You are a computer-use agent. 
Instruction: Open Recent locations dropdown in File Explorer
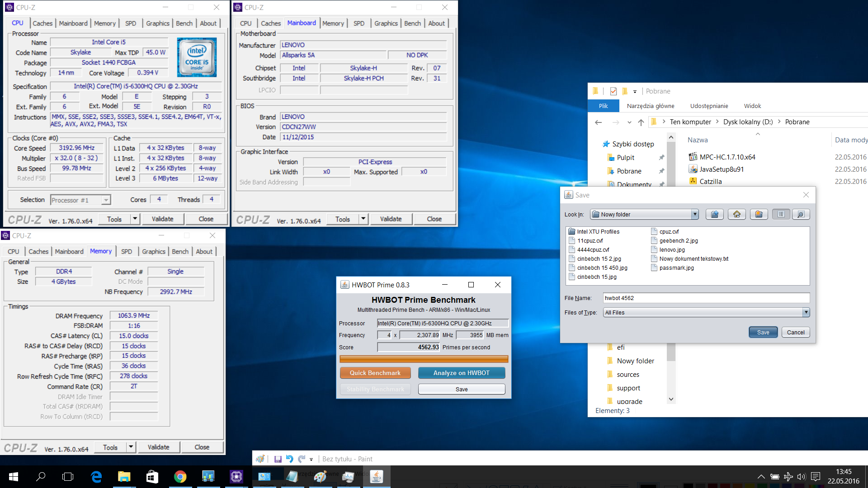629,122
